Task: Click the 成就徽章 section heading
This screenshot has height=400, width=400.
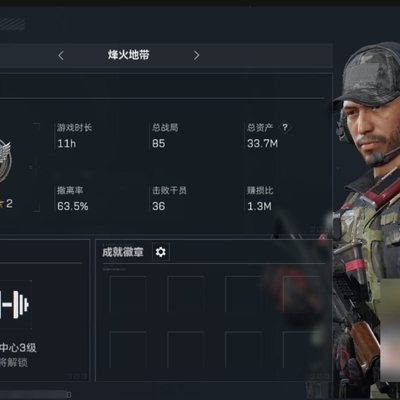Action: coord(123,252)
